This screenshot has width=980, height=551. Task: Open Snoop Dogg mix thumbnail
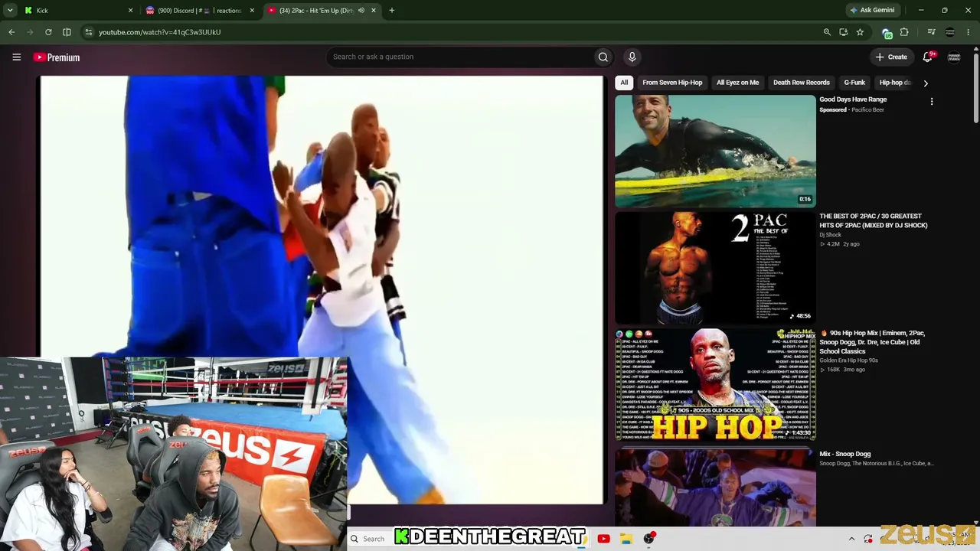click(x=715, y=487)
